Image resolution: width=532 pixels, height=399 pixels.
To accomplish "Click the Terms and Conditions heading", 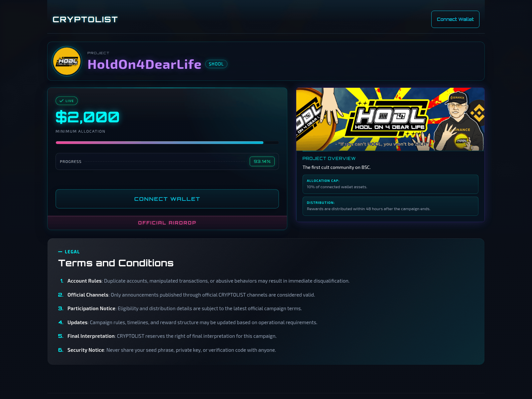I will pos(116,263).
